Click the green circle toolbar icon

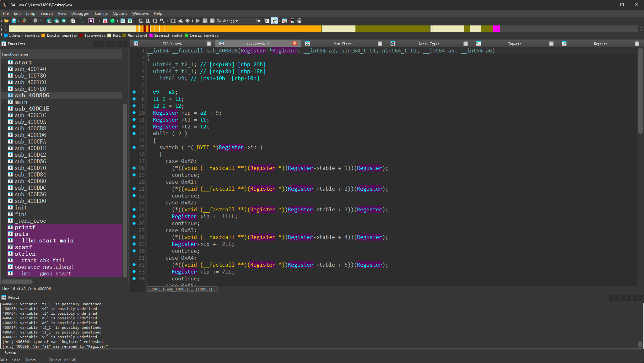[x=112, y=21]
